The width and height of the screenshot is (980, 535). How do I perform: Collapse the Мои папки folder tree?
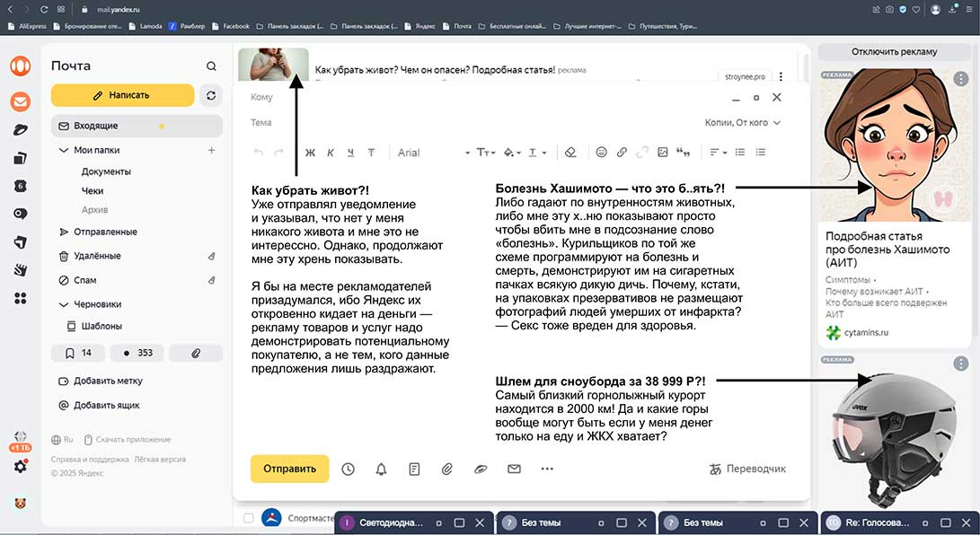[63, 151]
